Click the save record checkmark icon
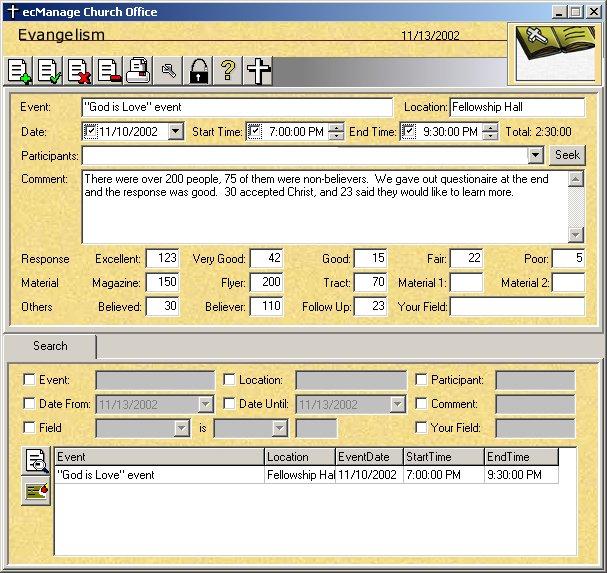 click(x=49, y=71)
